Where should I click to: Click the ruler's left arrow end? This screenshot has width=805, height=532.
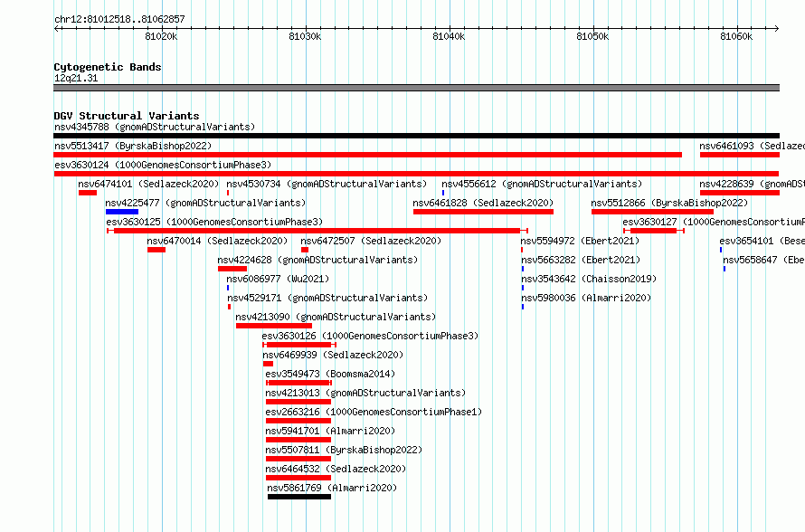tap(56, 28)
